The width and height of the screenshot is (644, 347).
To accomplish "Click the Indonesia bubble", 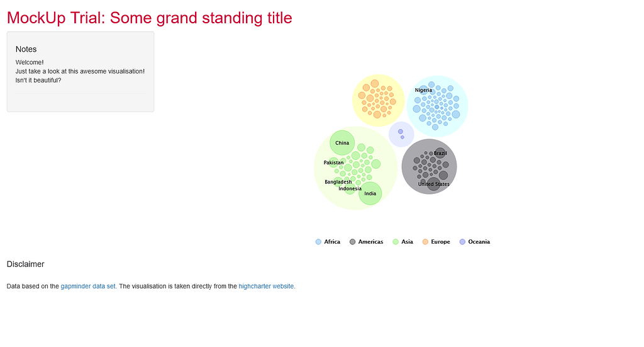I will coord(350,189).
